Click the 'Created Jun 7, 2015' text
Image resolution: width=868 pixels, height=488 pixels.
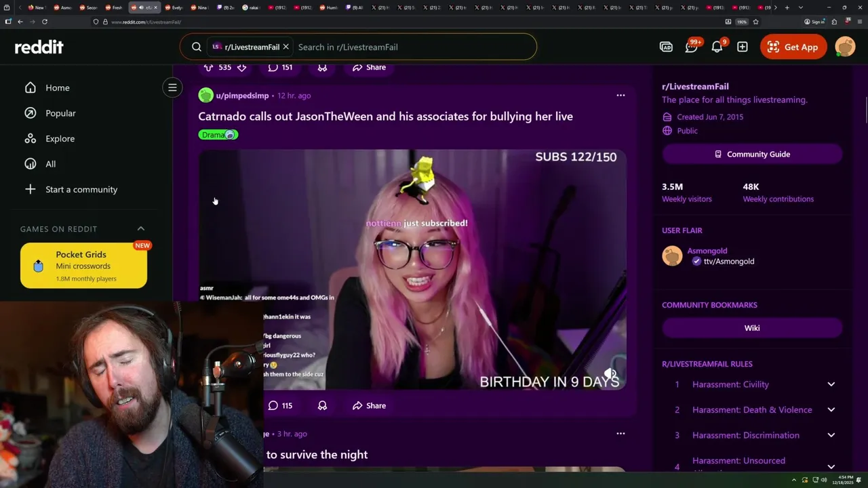tap(710, 117)
